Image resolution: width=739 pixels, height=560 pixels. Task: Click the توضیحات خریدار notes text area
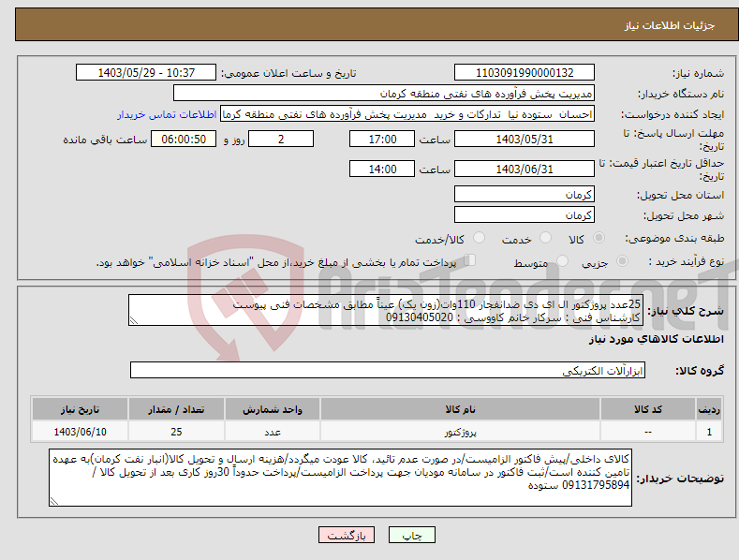(340, 478)
